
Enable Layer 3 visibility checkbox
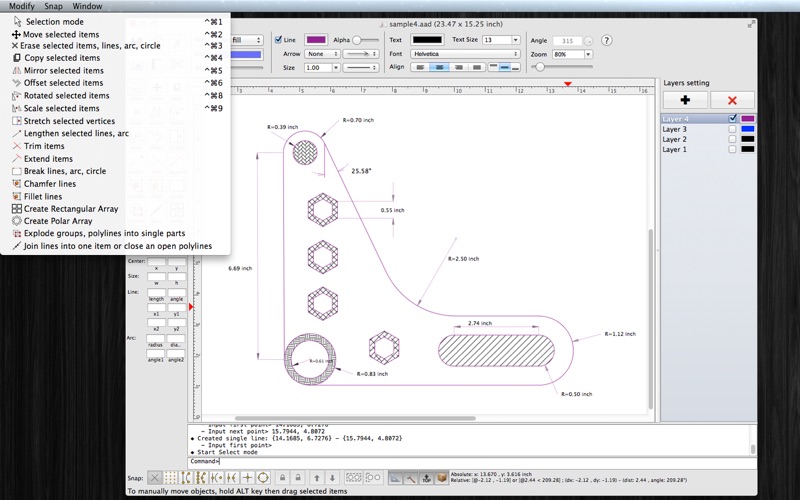click(x=733, y=129)
